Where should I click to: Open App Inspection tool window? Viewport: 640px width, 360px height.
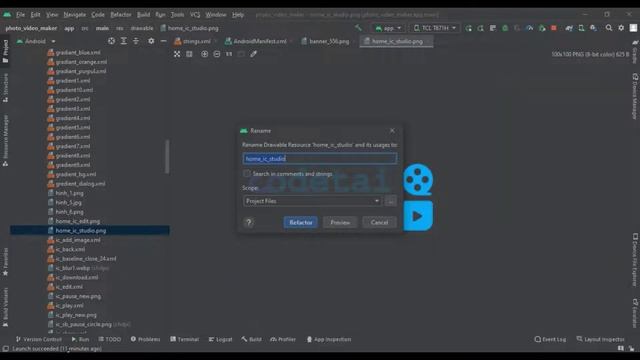tap(329, 339)
